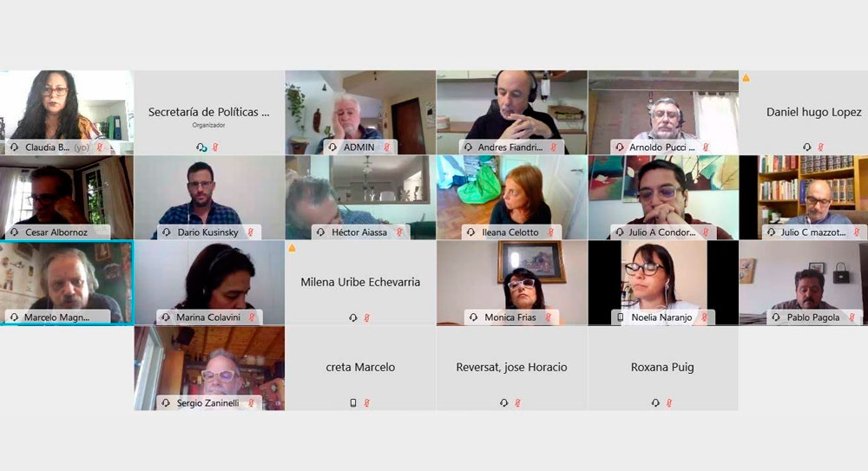Select Ileana Celotto's video tile

pyautogui.click(x=511, y=197)
